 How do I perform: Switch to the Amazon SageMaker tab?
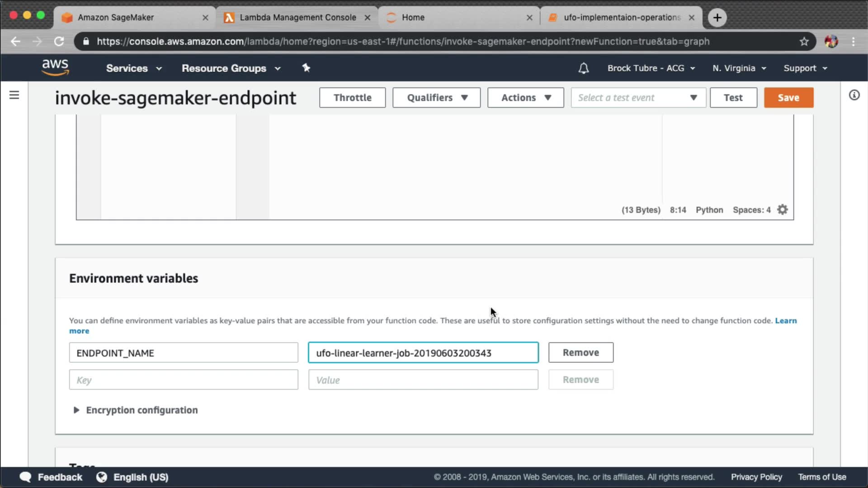[116, 18]
